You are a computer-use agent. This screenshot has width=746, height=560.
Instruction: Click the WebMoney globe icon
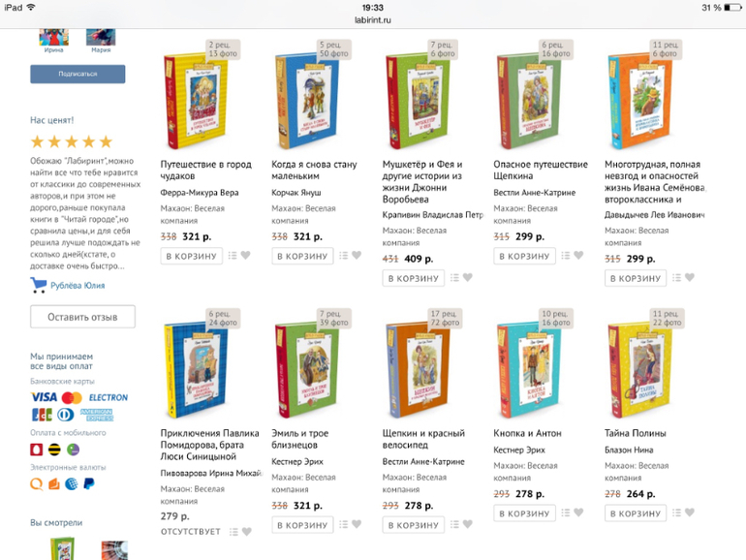pyautogui.click(x=73, y=483)
